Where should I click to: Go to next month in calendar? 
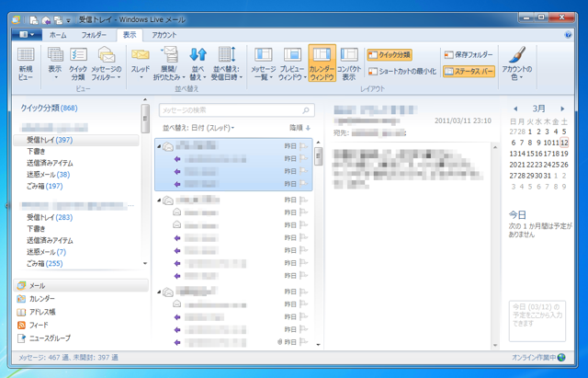tap(562, 109)
